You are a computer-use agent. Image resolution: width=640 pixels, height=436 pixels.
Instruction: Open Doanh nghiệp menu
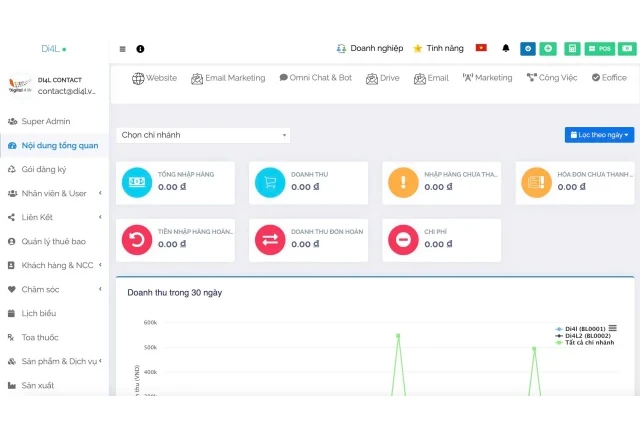click(369, 49)
